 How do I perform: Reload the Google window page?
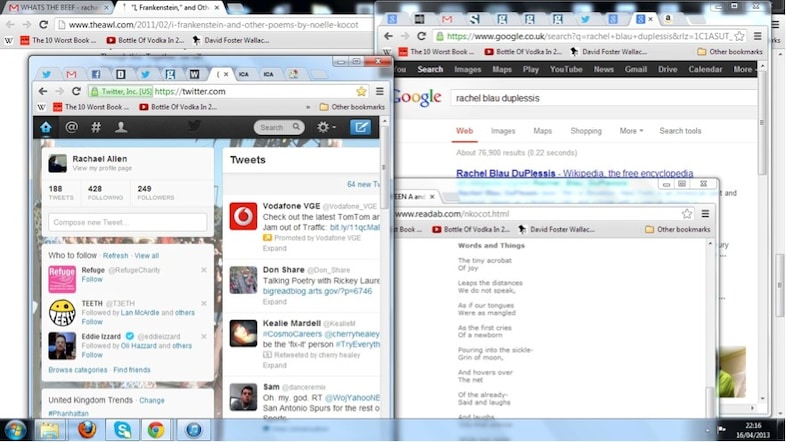tap(422, 36)
